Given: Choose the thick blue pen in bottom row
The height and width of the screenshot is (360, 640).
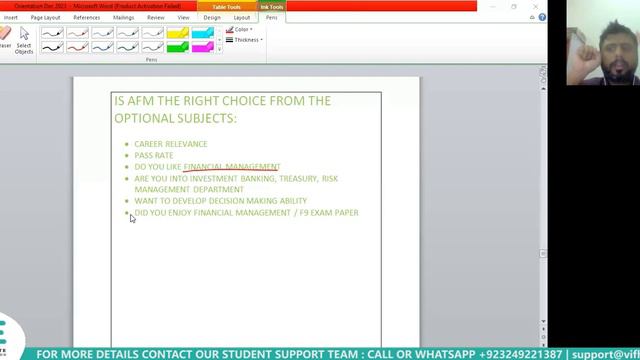Looking at the screenshot, I should pos(102,47).
